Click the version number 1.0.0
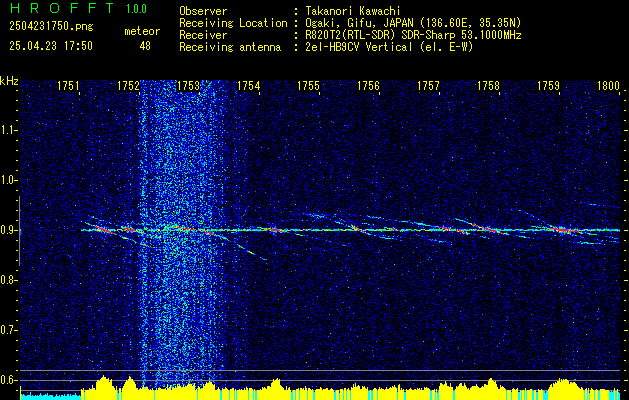This screenshot has width=629, height=400. coord(136,9)
